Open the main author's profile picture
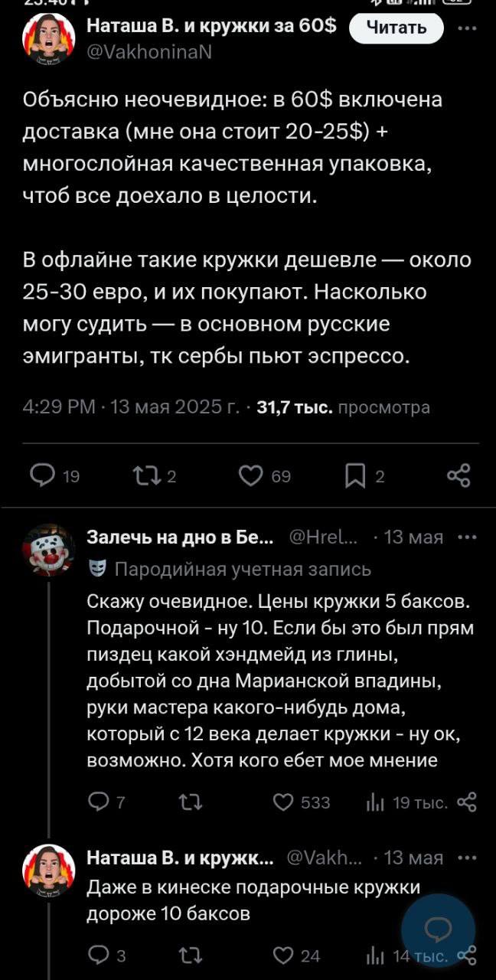Viewport: 496px width, 980px height. coord(47,40)
